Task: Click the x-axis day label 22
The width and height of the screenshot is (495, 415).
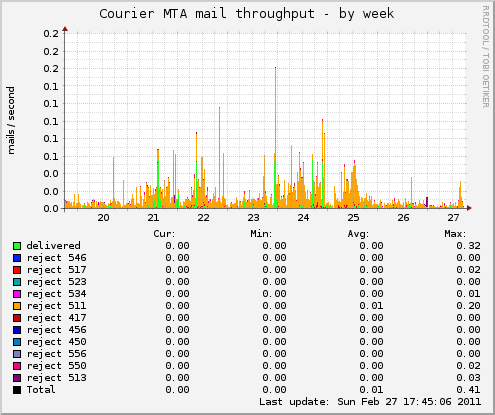Action: (x=203, y=218)
